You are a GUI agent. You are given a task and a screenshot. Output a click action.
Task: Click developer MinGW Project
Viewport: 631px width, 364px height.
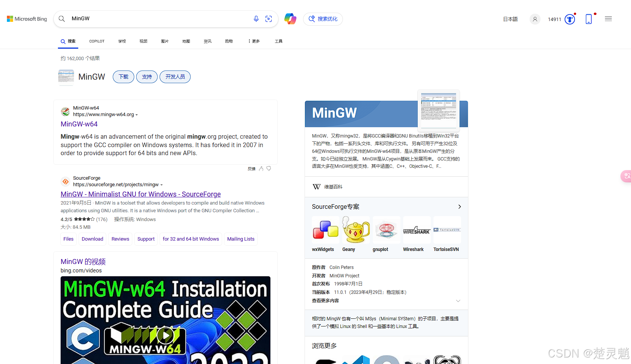click(344, 276)
